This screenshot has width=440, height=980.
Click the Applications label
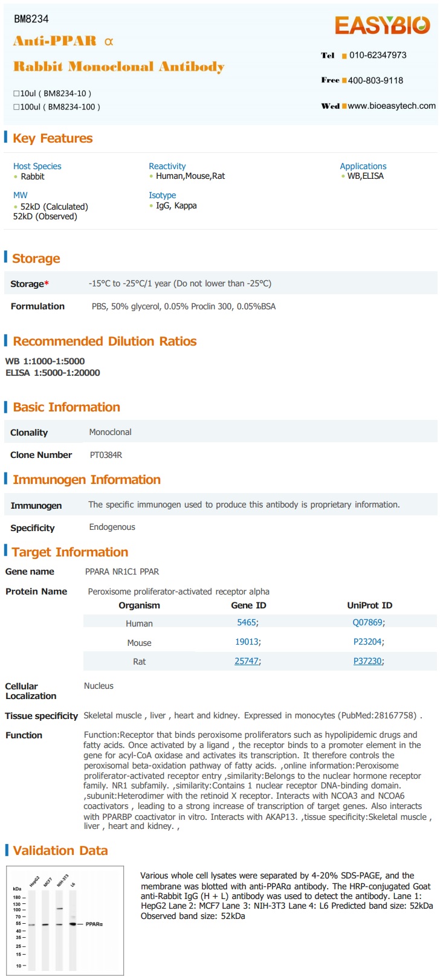363,166
